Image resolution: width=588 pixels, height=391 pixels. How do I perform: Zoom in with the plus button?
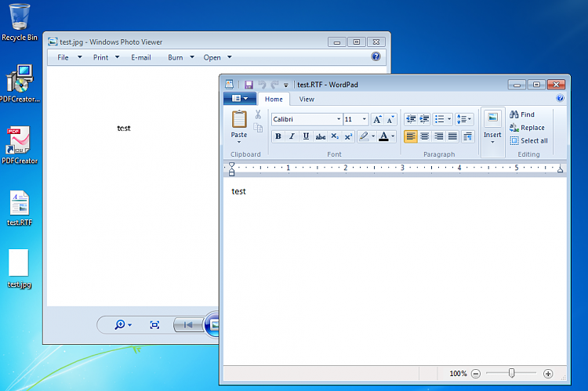(548, 374)
